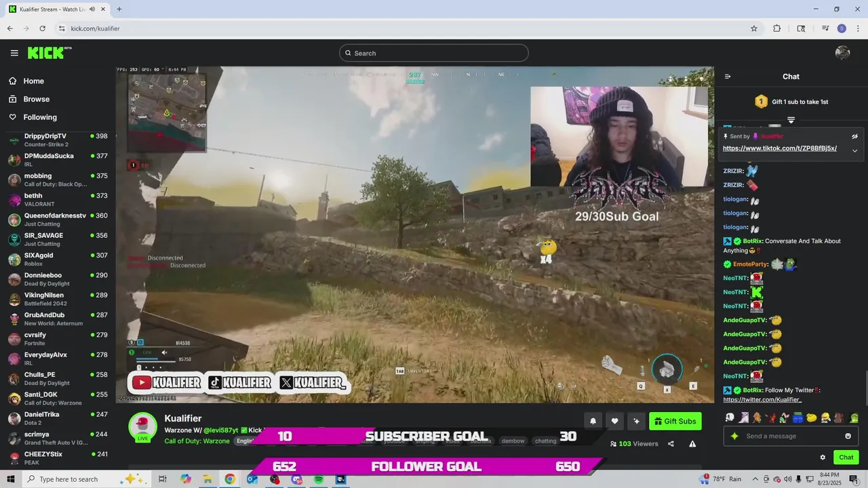
Task: Click the address bar URL kick.com/kualifier
Action: 95,28
